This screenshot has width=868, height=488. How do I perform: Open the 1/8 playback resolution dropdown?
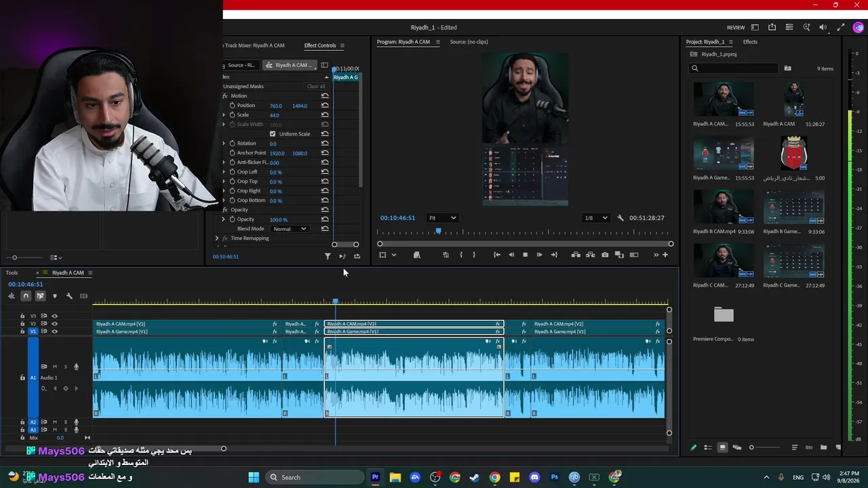(597, 218)
